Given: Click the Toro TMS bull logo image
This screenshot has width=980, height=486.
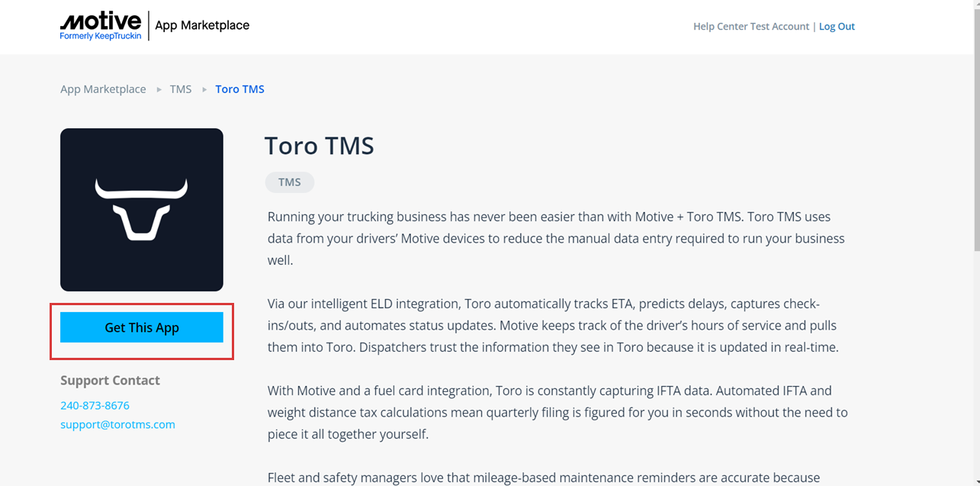Looking at the screenshot, I should pyautogui.click(x=142, y=209).
